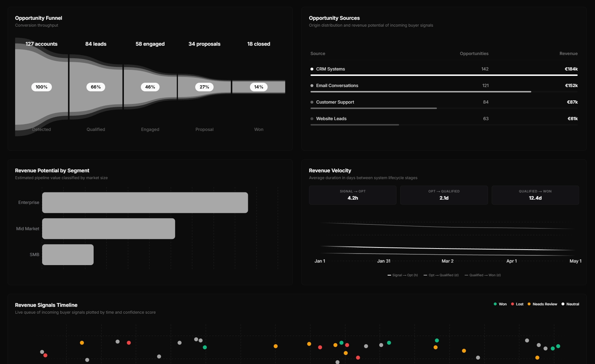Open the Signal → Opt 4.2h card

pos(353,195)
